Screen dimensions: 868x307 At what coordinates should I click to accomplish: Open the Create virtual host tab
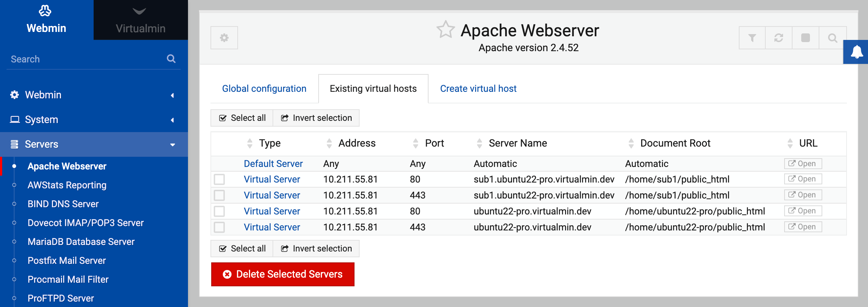(478, 89)
